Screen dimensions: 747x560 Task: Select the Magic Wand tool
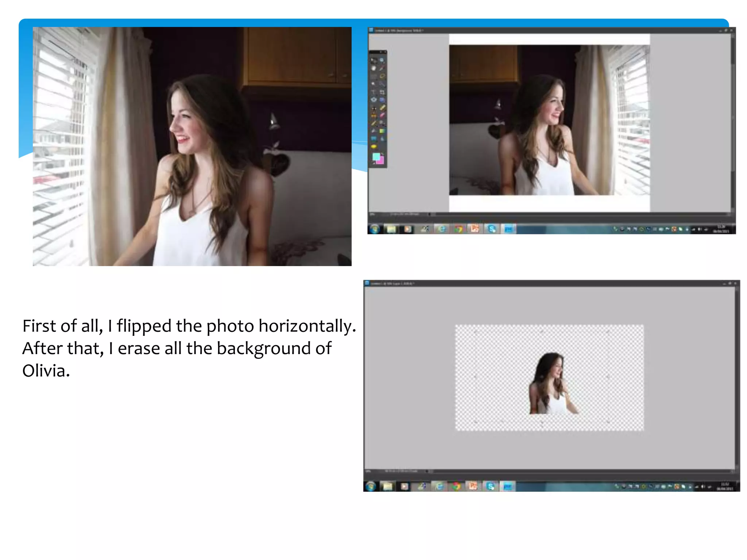pos(373,83)
